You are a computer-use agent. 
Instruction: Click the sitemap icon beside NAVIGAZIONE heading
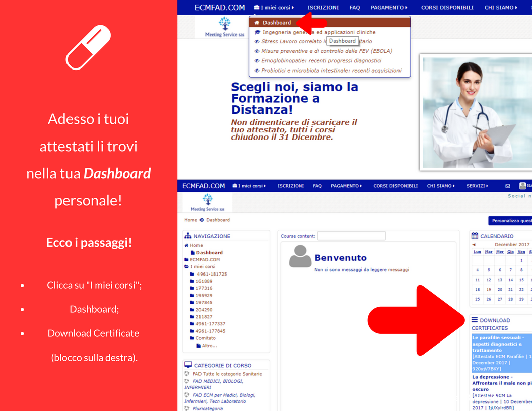click(x=187, y=236)
